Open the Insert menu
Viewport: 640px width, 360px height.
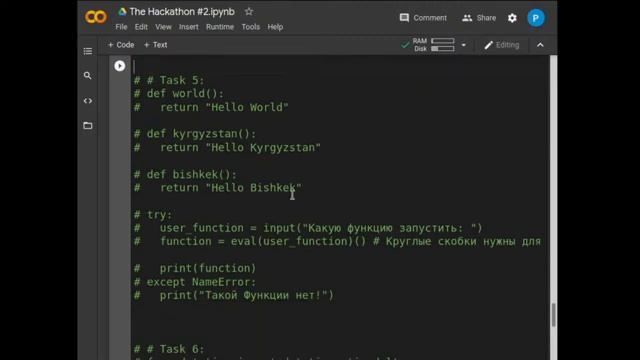(189, 27)
